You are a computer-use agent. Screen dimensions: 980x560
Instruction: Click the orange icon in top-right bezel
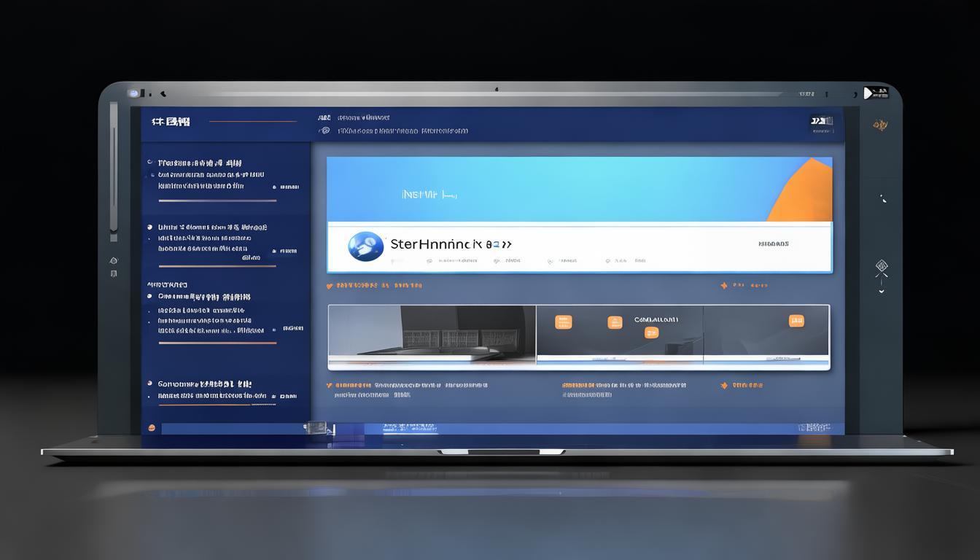pos(880,125)
